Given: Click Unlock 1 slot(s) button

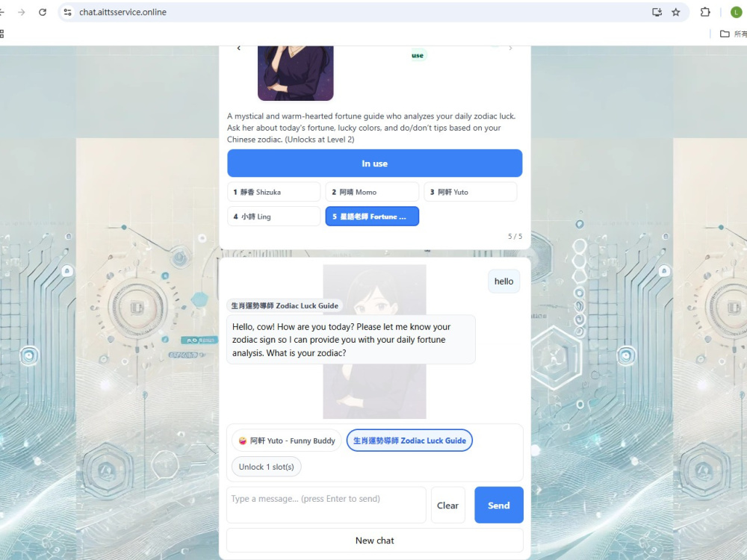Looking at the screenshot, I should 267,467.
